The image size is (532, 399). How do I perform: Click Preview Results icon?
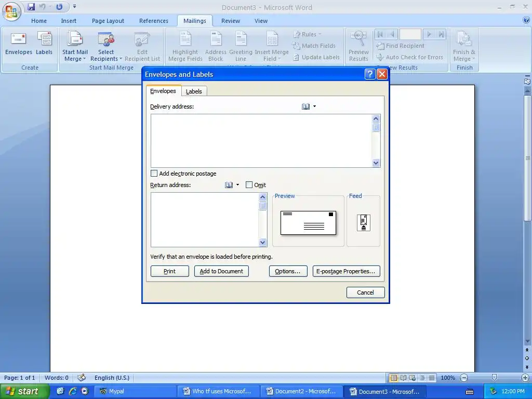point(358,46)
